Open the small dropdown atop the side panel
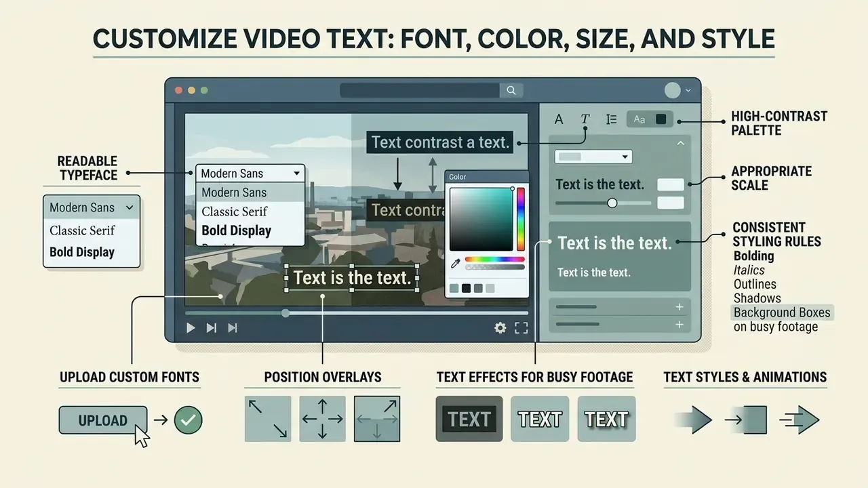 [x=593, y=157]
